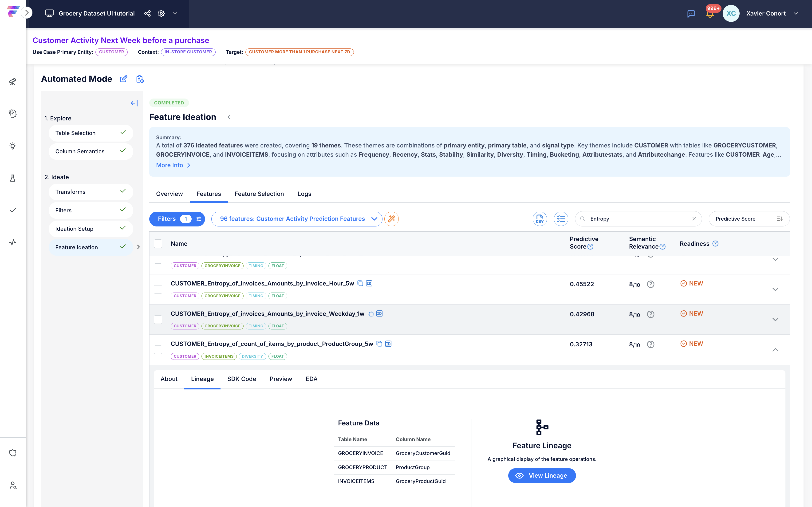Open the SDK Code detail tab

coord(242,379)
